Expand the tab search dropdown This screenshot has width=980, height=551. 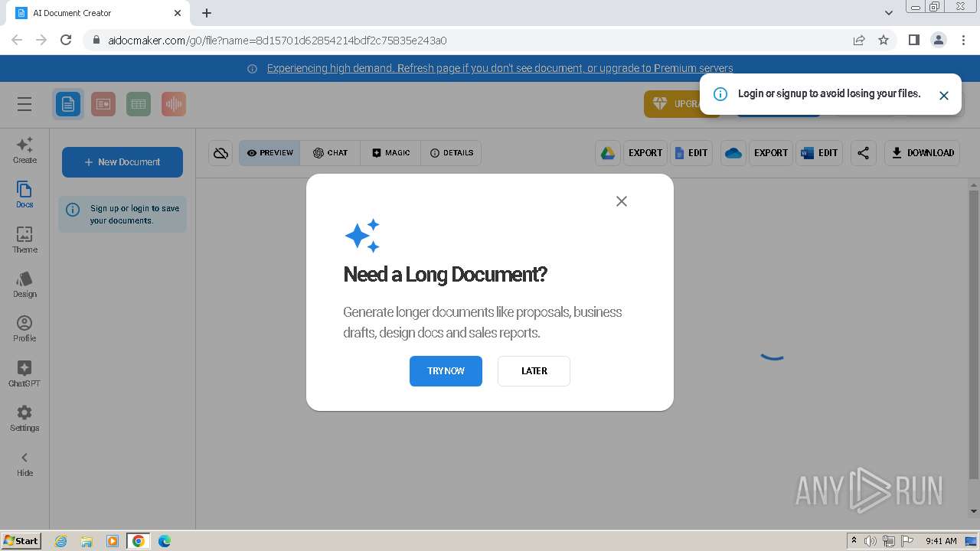click(x=889, y=13)
